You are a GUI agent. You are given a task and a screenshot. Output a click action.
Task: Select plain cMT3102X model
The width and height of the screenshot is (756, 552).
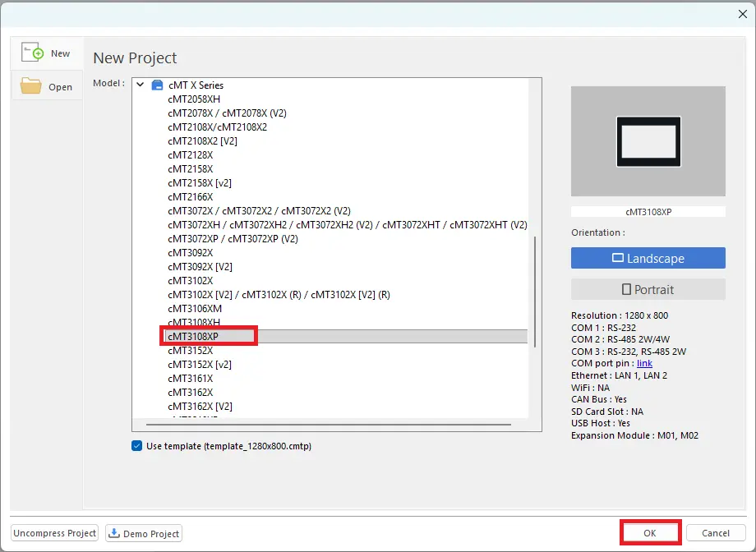[x=191, y=281]
